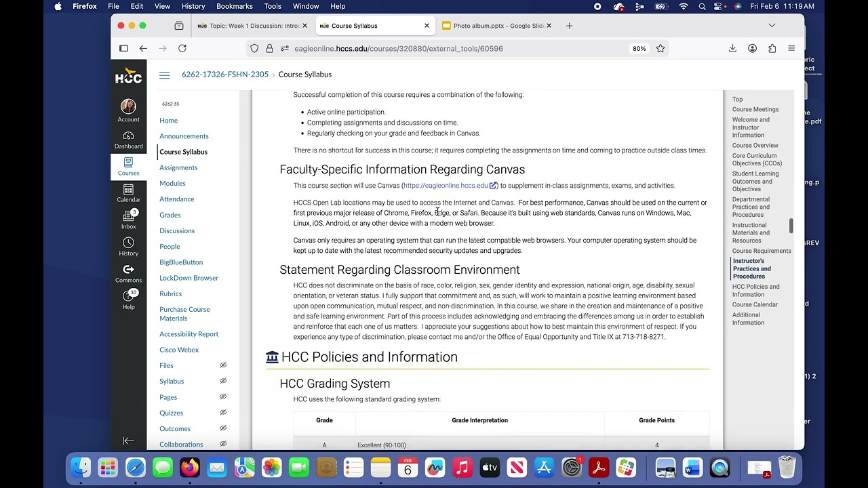Reload the current page

182,48
